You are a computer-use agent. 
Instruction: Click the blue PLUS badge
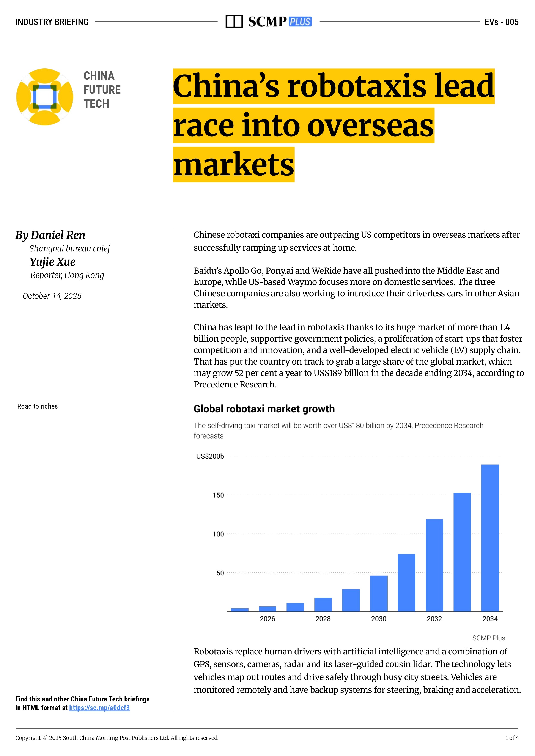click(300, 22)
